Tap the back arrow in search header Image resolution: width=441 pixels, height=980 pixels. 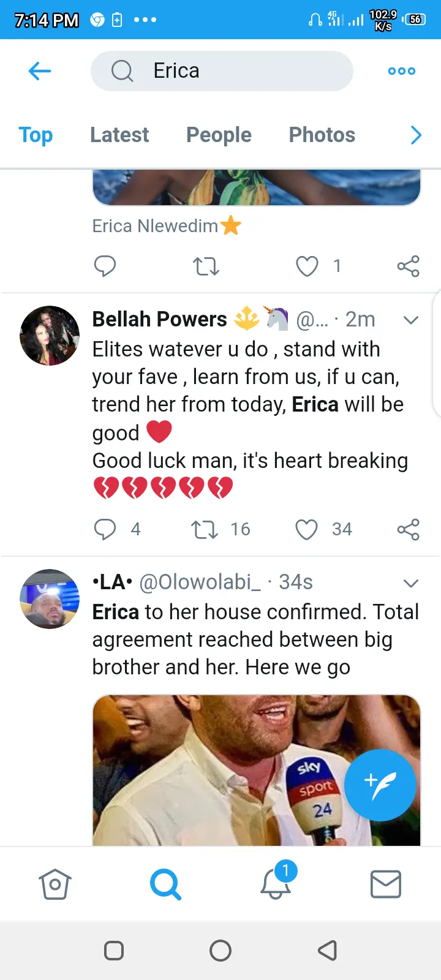[40, 71]
